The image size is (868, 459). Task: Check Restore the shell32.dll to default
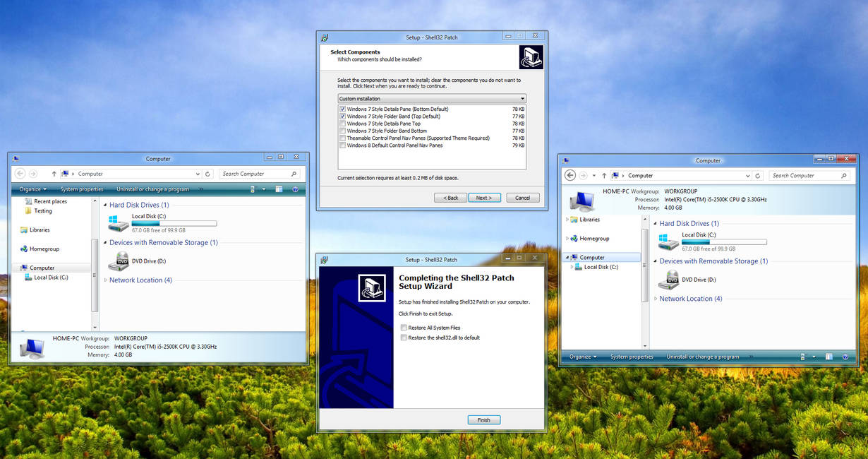pos(404,338)
